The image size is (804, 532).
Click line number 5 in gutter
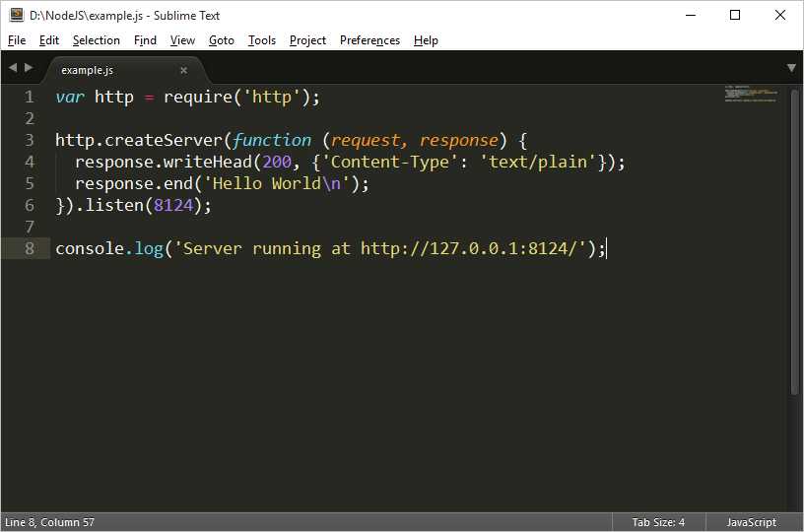pos(30,183)
